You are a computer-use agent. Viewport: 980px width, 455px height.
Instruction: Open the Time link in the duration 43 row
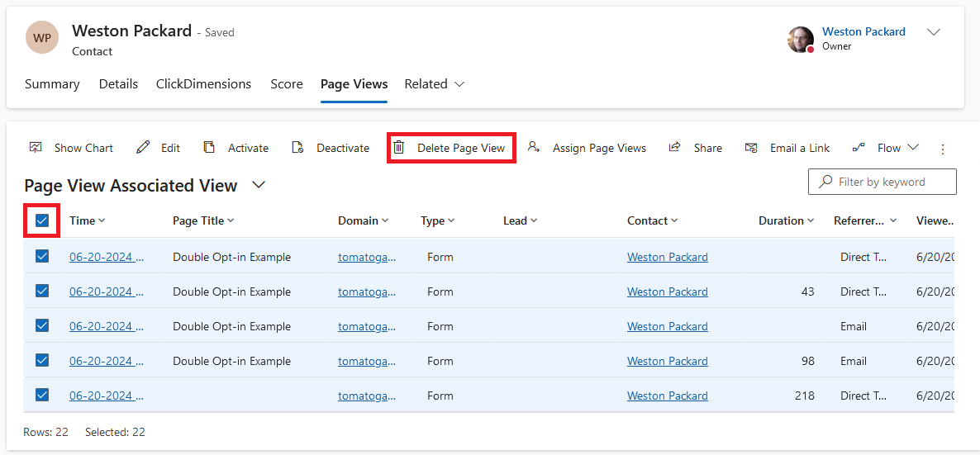tap(107, 291)
